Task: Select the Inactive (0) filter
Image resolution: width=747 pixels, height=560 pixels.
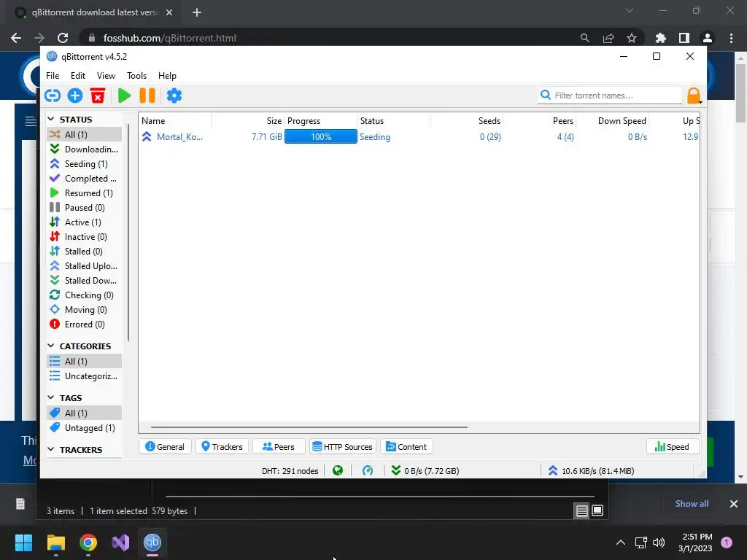Action: [x=85, y=237]
